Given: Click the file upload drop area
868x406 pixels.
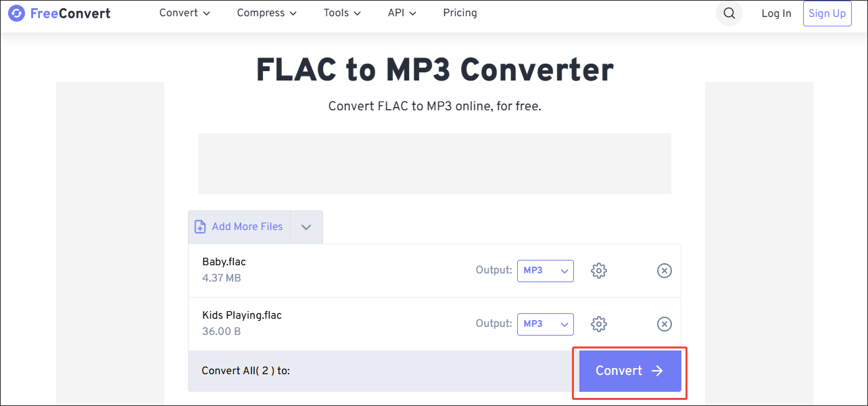Looking at the screenshot, I should click(x=434, y=163).
